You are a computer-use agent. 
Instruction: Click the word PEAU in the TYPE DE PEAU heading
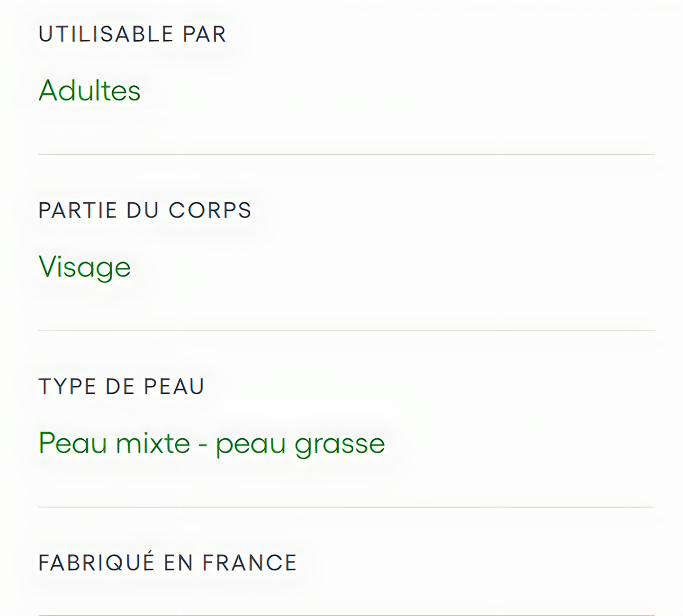point(174,387)
